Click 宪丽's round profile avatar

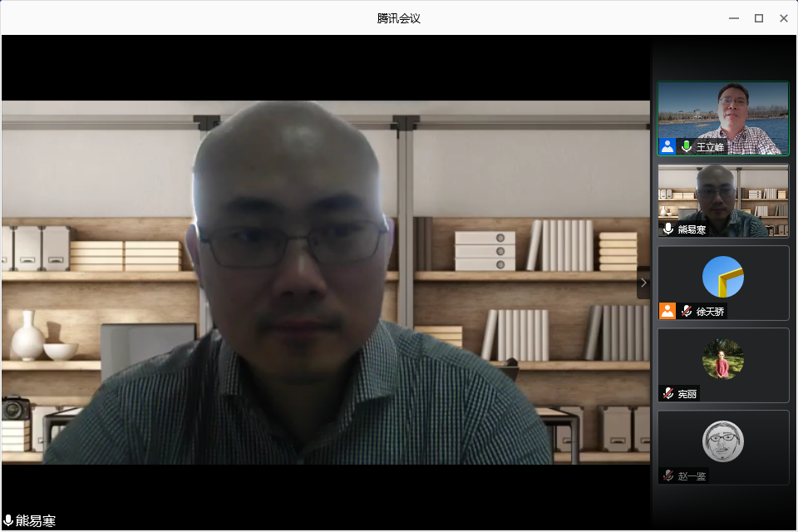click(x=722, y=359)
